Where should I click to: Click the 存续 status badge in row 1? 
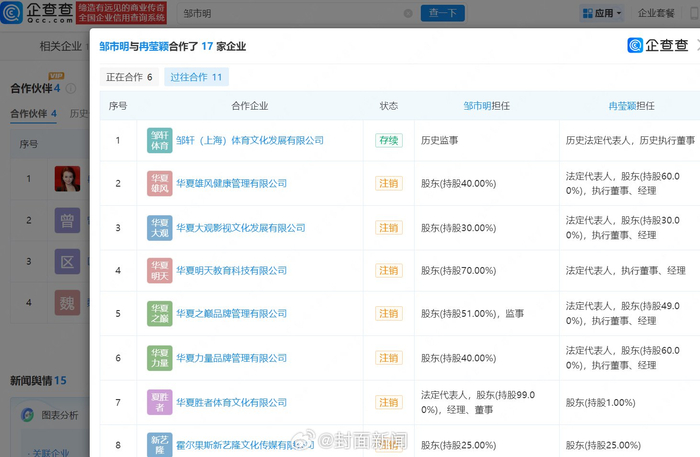(x=388, y=141)
